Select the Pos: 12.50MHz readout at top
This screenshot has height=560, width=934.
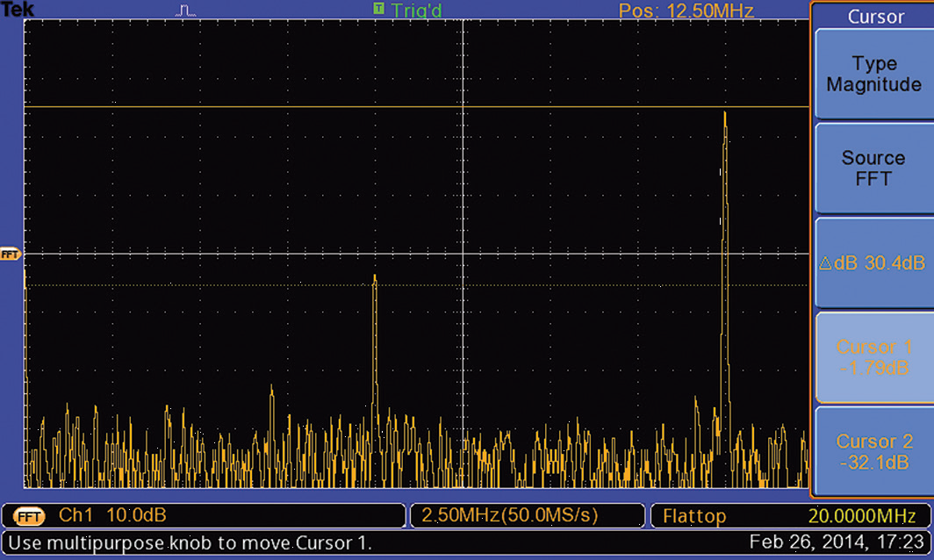point(687,11)
